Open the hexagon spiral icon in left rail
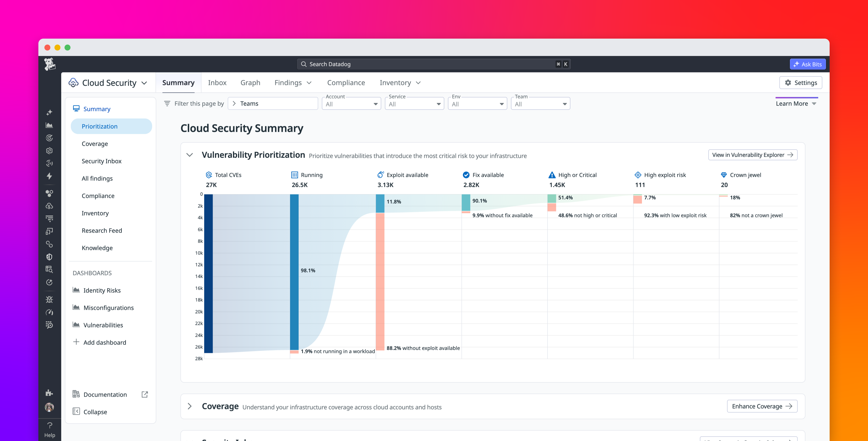 point(49,151)
